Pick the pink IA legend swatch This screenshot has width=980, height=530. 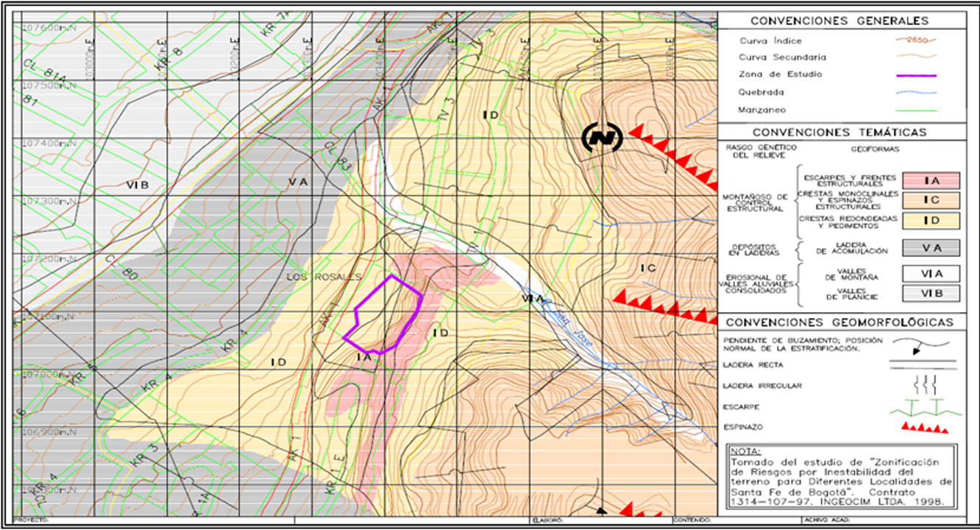point(931,180)
